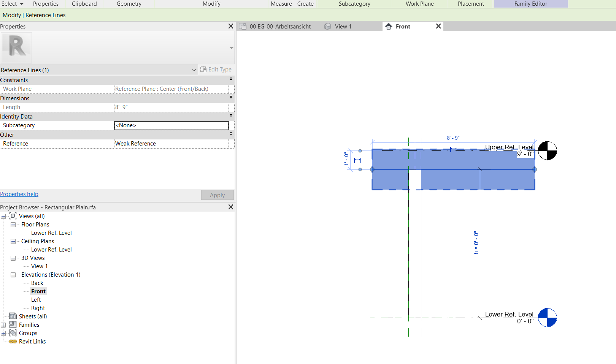Click the Revit Links icon
The width and height of the screenshot is (616, 364).
(x=13, y=341)
